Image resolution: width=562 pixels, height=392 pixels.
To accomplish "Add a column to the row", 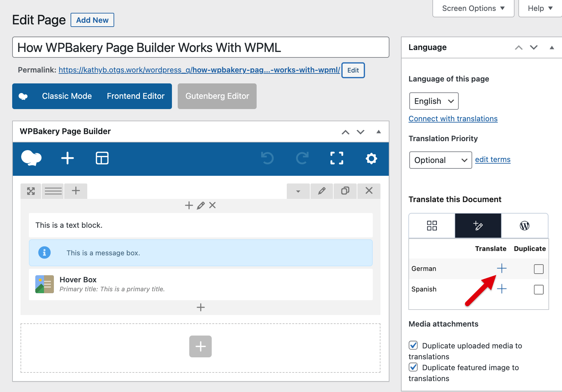I will [x=76, y=191].
